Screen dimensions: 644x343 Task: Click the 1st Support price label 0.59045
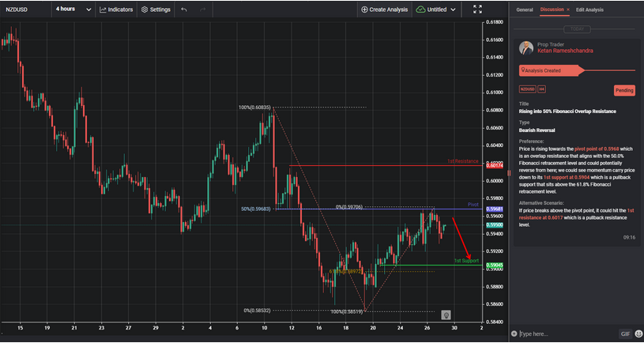point(494,266)
